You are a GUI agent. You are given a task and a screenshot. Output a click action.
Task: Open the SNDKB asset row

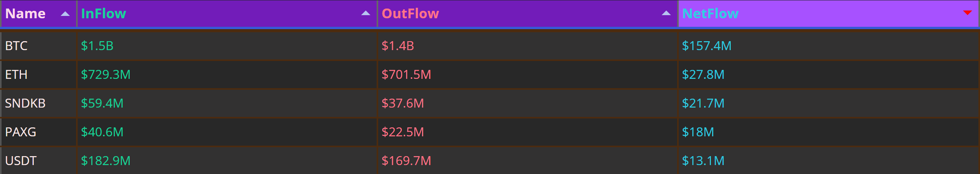[x=490, y=103]
